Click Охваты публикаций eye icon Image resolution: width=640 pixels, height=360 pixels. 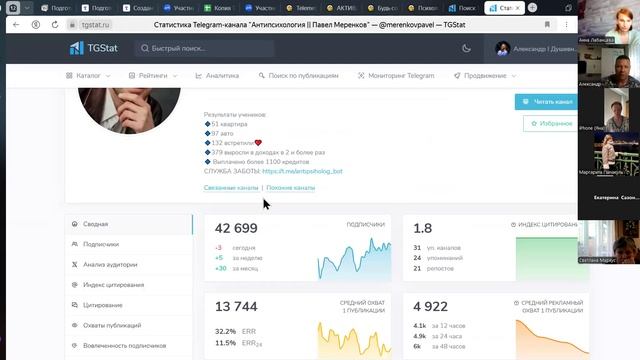tap(75, 325)
